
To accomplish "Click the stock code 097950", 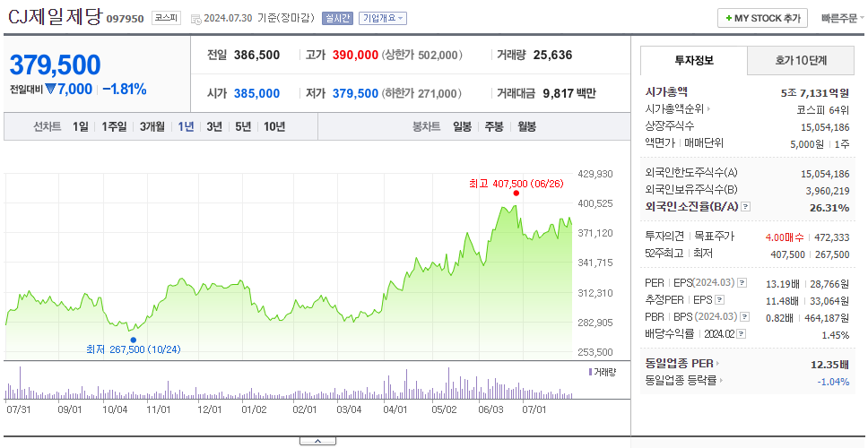I will (x=126, y=19).
